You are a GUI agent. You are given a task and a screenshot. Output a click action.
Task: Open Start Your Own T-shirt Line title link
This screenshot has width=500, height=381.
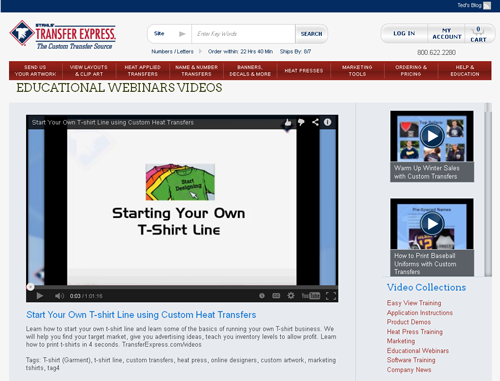point(141,315)
